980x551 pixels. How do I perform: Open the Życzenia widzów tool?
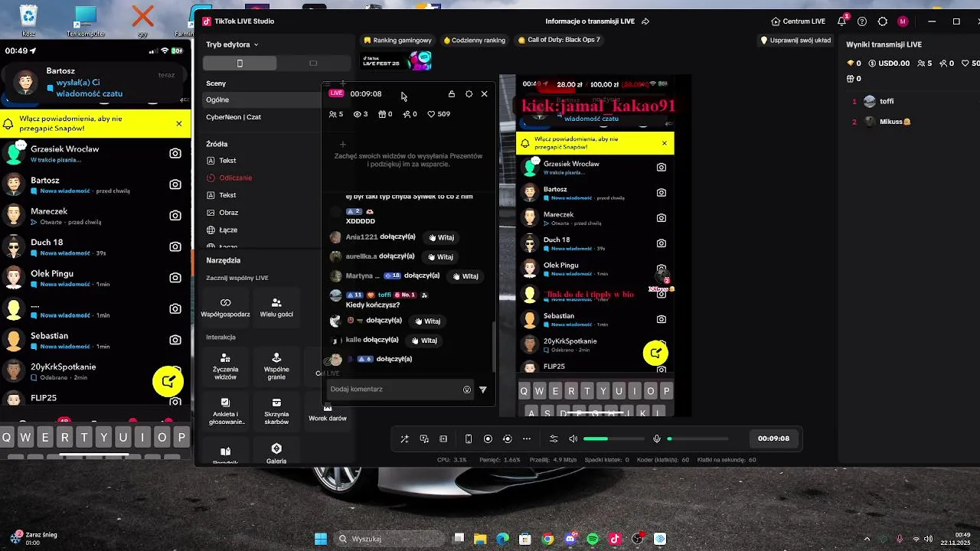(225, 367)
